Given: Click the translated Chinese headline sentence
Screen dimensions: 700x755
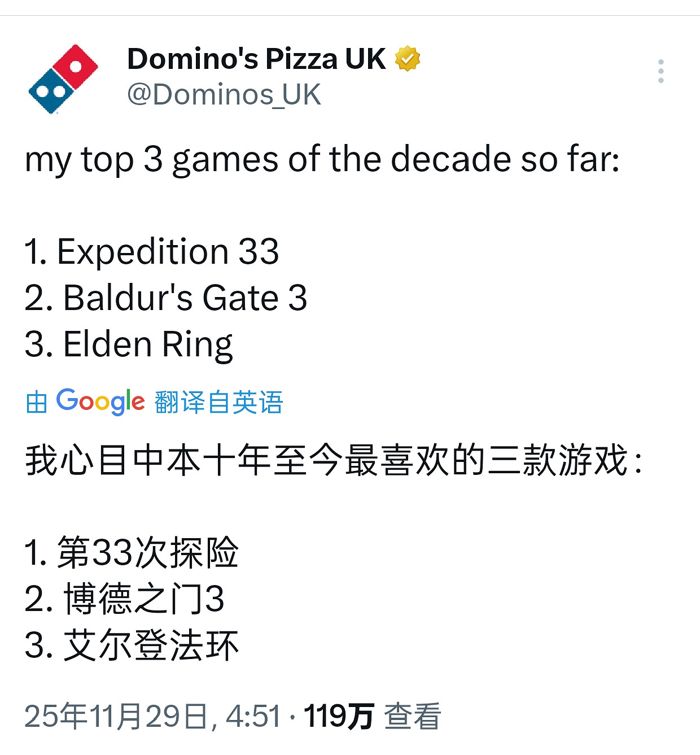Looking at the screenshot, I should coord(333,460).
